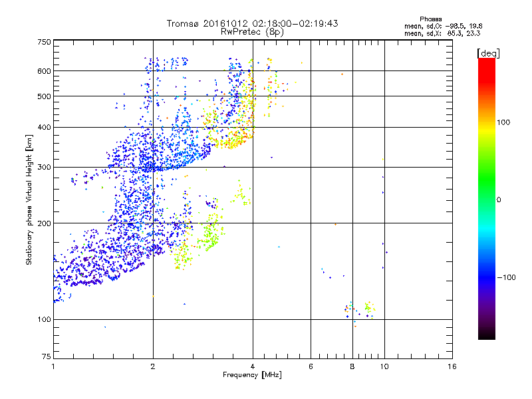This screenshot has height=399, width=532.
Task: Click the y-axis tick label '400'
Action: (x=44, y=128)
